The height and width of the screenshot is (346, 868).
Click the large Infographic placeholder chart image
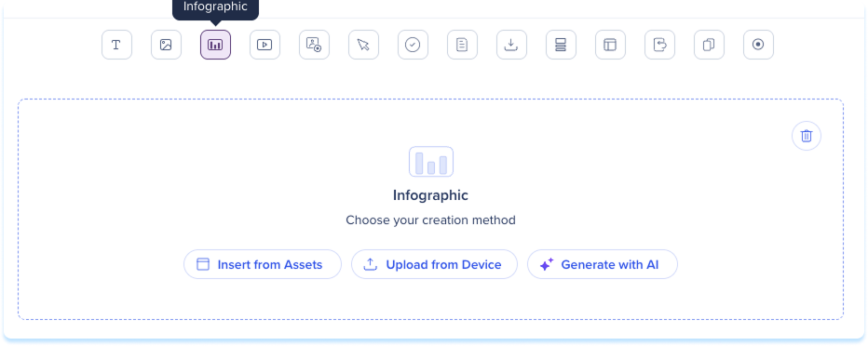[431, 162]
